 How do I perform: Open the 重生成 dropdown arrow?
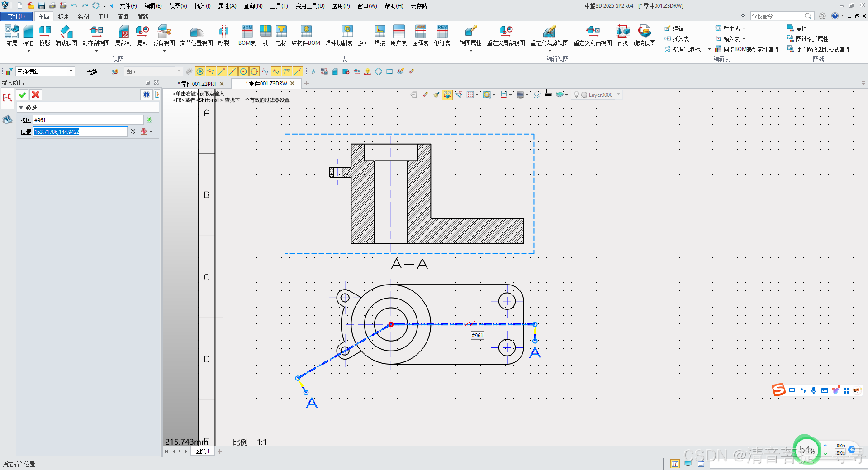point(744,28)
